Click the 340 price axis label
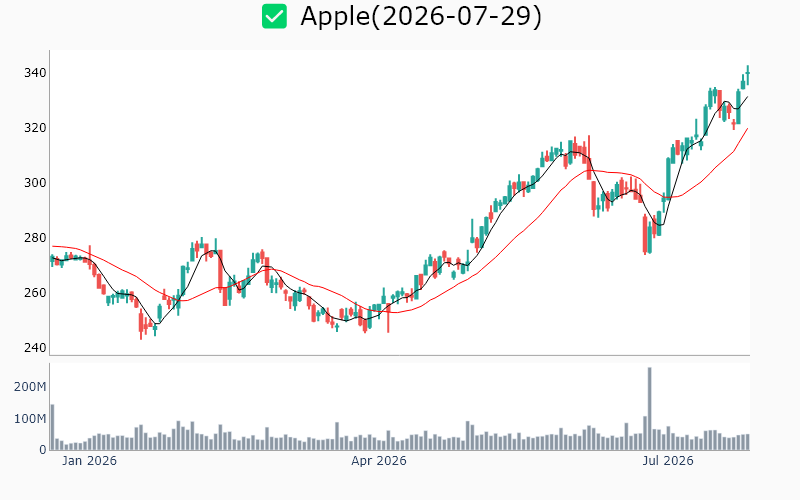This screenshot has height=500, width=800. pos(35,73)
